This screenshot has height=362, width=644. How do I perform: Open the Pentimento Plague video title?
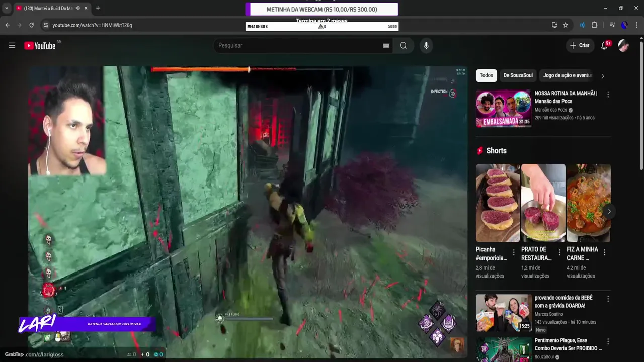point(568,344)
